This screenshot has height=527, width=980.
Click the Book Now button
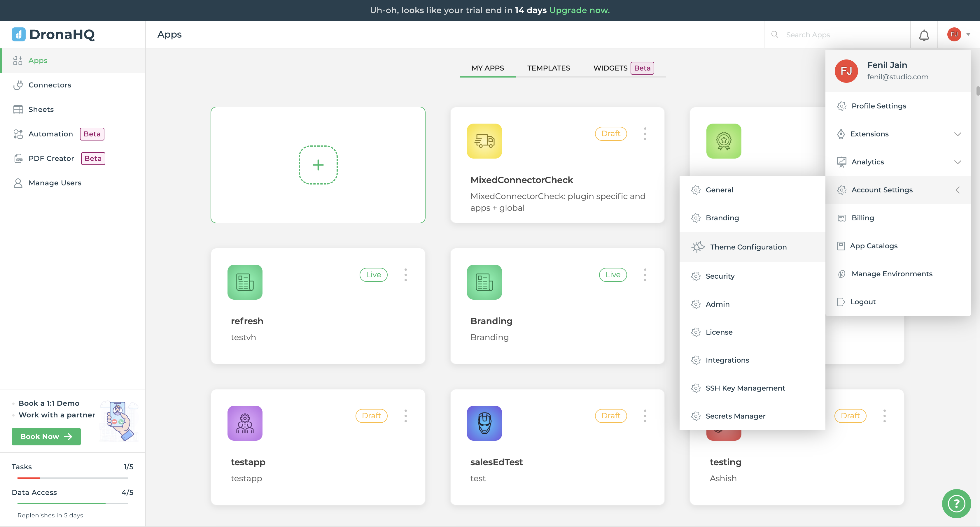point(46,437)
